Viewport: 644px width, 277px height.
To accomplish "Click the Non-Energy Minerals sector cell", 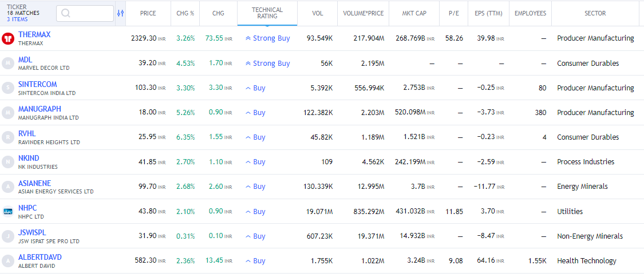I will (x=590, y=236).
